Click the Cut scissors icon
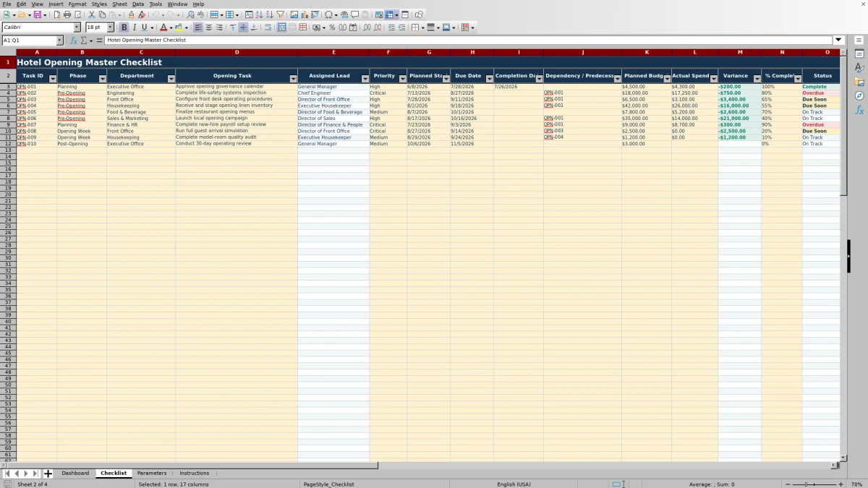 click(x=92, y=14)
